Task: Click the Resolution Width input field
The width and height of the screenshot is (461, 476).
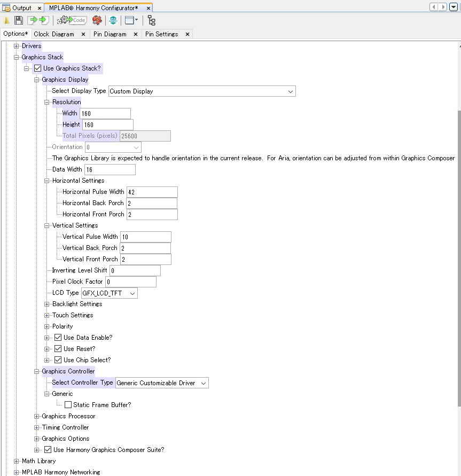Action: (x=105, y=114)
